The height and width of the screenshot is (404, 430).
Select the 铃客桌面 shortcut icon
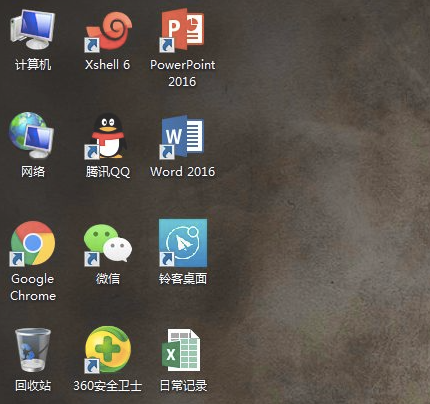pyautogui.click(x=183, y=243)
